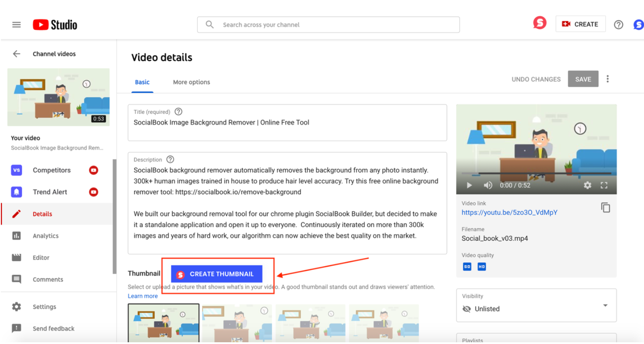Image resolution: width=644 pixels, height=344 pixels.
Task: Switch to the Basic tab
Action: (142, 82)
